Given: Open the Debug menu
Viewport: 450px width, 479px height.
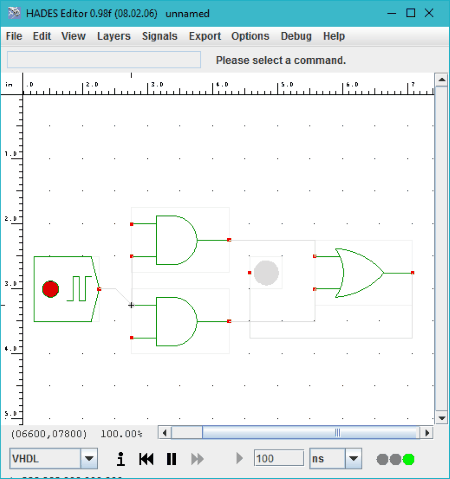Looking at the screenshot, I should (x=296, y=36).
